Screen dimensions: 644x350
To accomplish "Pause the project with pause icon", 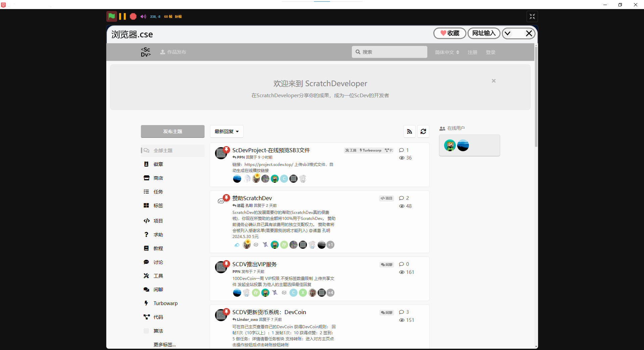I will (122, 16).
